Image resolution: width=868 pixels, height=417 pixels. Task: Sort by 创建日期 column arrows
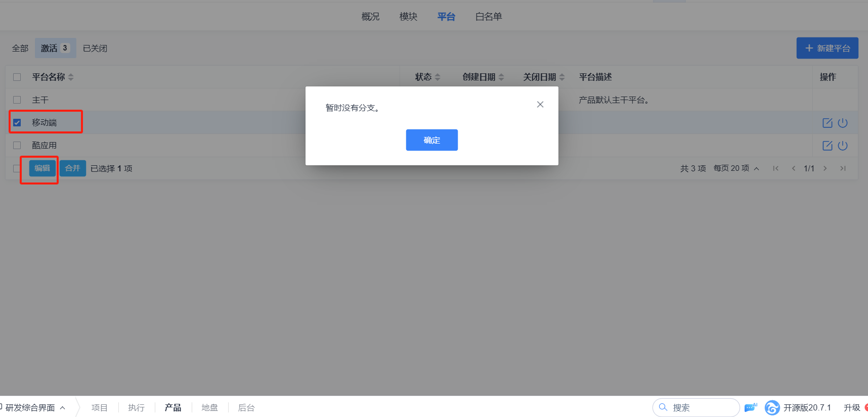(501, 77)
